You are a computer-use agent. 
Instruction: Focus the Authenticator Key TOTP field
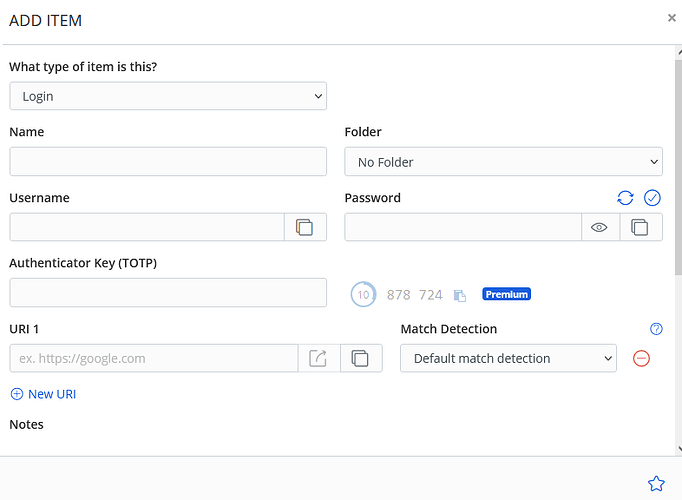(x=168, y=293)
